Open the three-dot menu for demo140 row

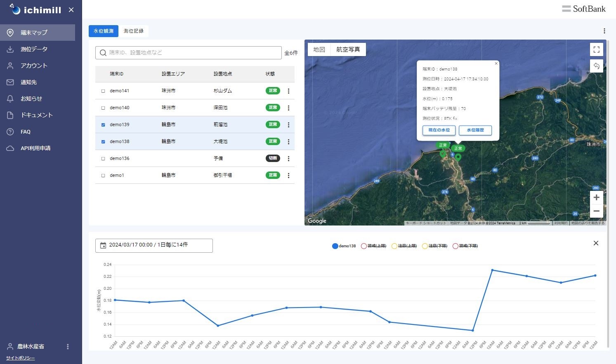pos(288,108)
